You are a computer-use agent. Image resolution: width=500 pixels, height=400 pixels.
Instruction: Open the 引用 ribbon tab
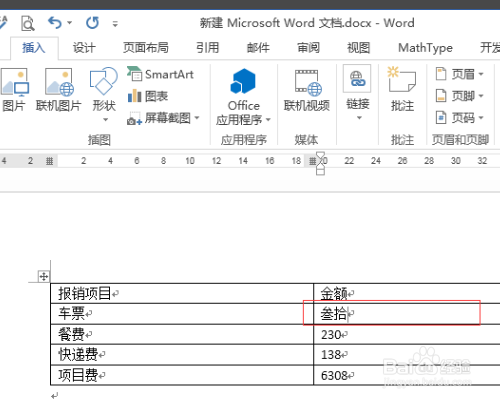[x=207, y=48]
